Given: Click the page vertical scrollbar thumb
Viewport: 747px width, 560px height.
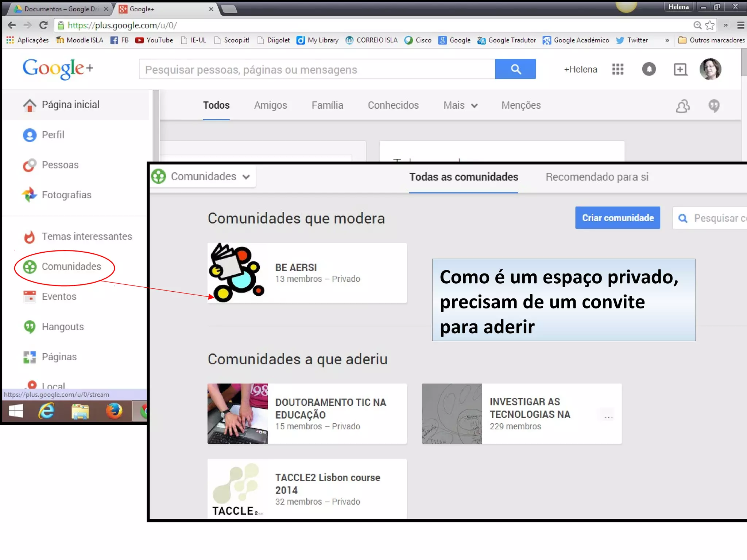Looking at the screenshot, I should [x=744, y=63].
